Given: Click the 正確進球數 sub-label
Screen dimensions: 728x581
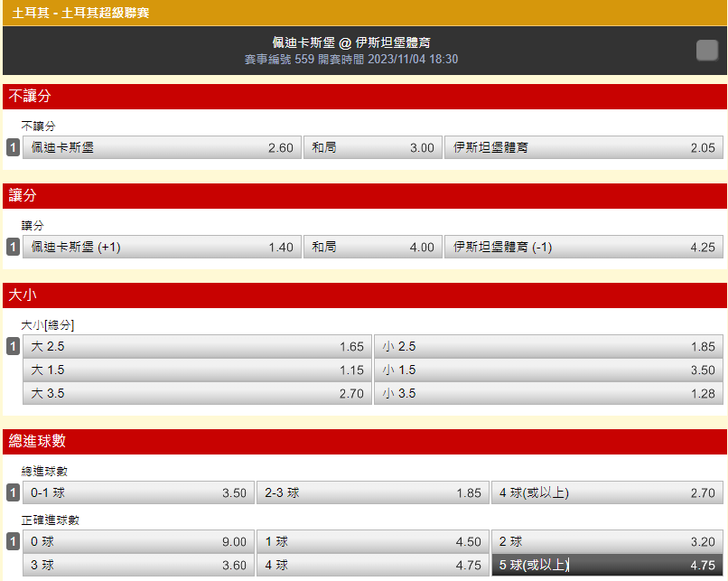Looking at the screenshot, I should point(51,520).
